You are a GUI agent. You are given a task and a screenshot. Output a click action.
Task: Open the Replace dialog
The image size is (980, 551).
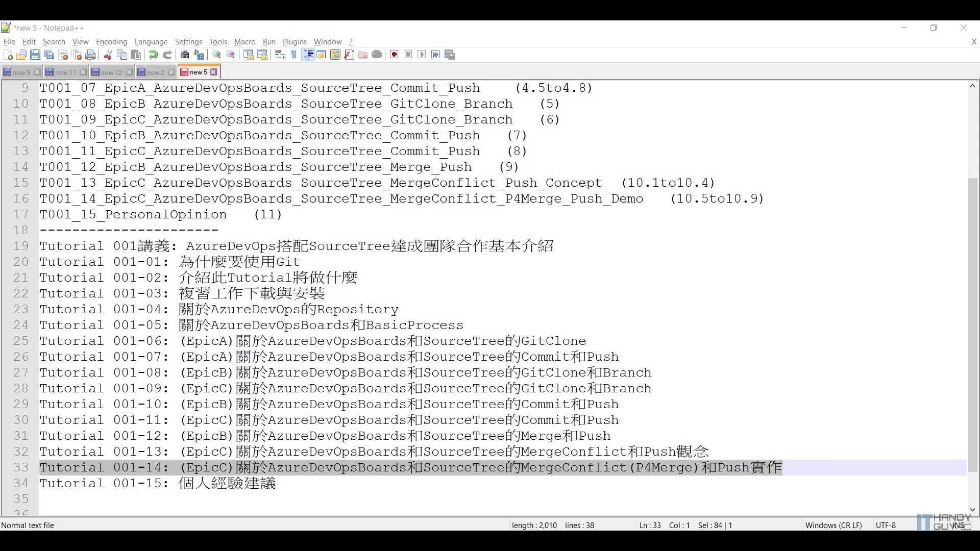pos(199,55)
